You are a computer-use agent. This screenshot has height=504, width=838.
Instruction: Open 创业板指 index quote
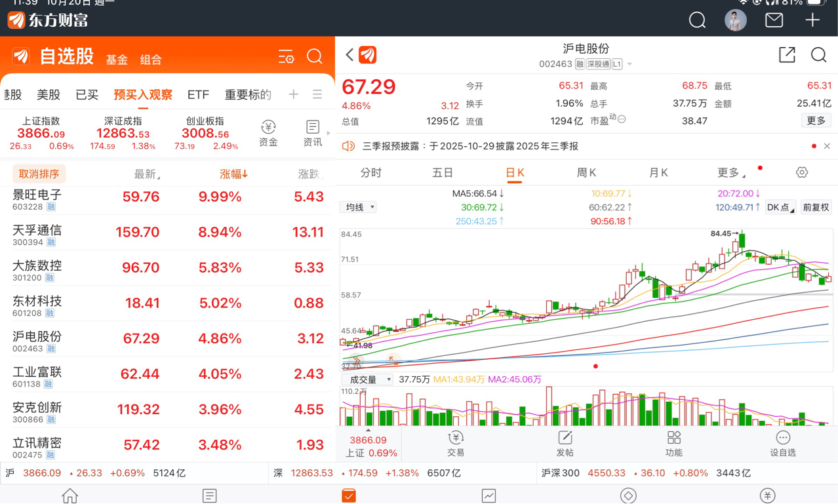205,133
